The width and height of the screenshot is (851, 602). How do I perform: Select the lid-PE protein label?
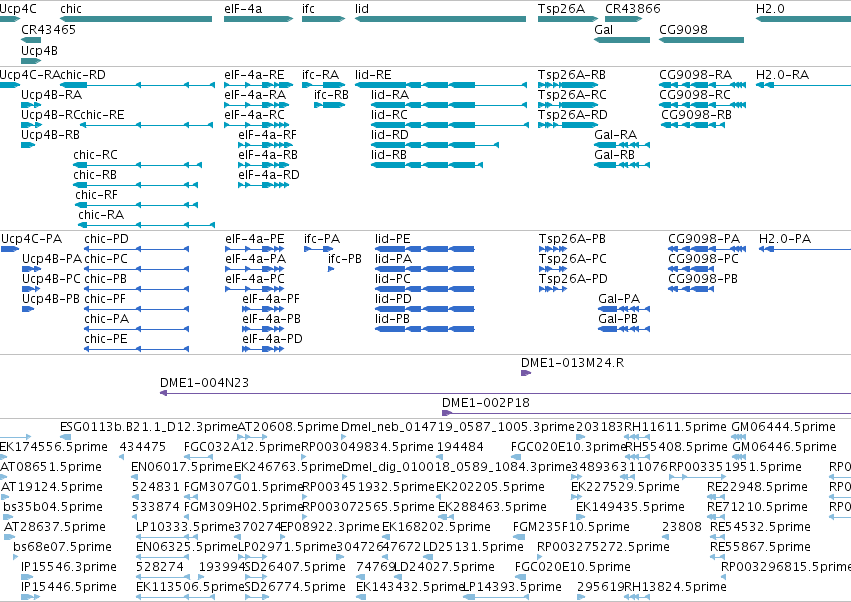[x=393, y=239]
